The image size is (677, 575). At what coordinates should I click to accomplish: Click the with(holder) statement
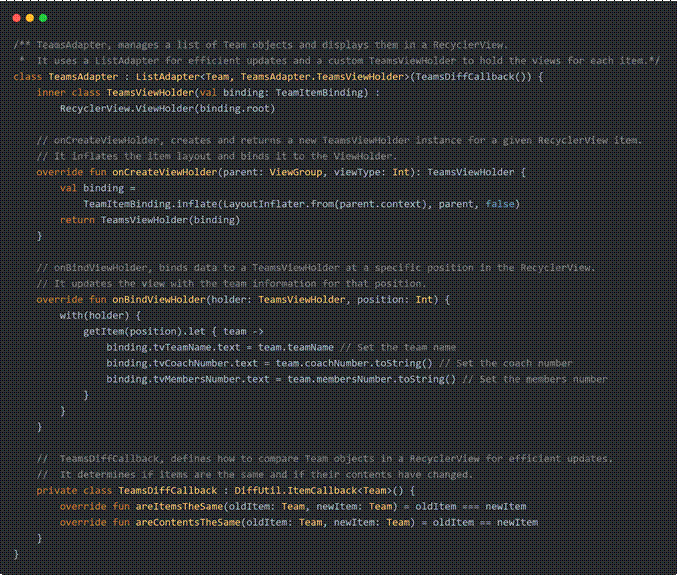[95, 315]
